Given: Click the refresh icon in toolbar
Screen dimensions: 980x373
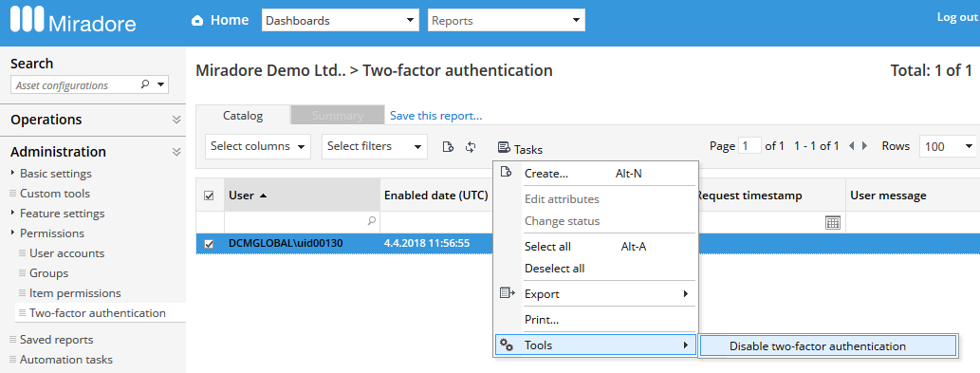Looking at the screenshot, I should [x=472, y=147].
